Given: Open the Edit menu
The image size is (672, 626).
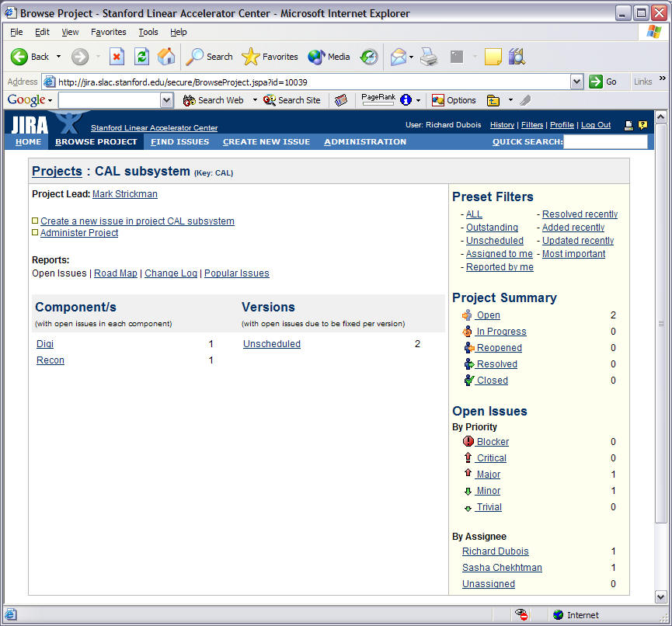Looking at the screenshot, I should pyautogui.click(x=42, y=32).
